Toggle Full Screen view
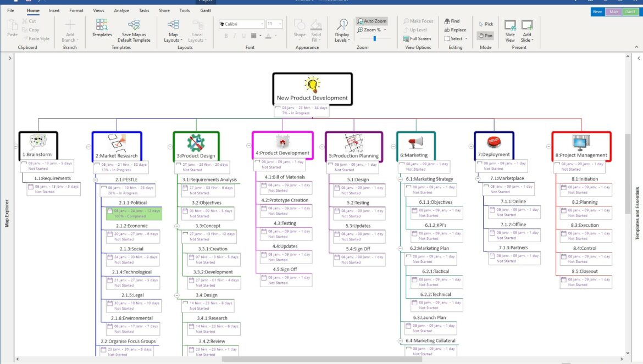The height and width of the screenshot is (364, 643). [417, 39]
